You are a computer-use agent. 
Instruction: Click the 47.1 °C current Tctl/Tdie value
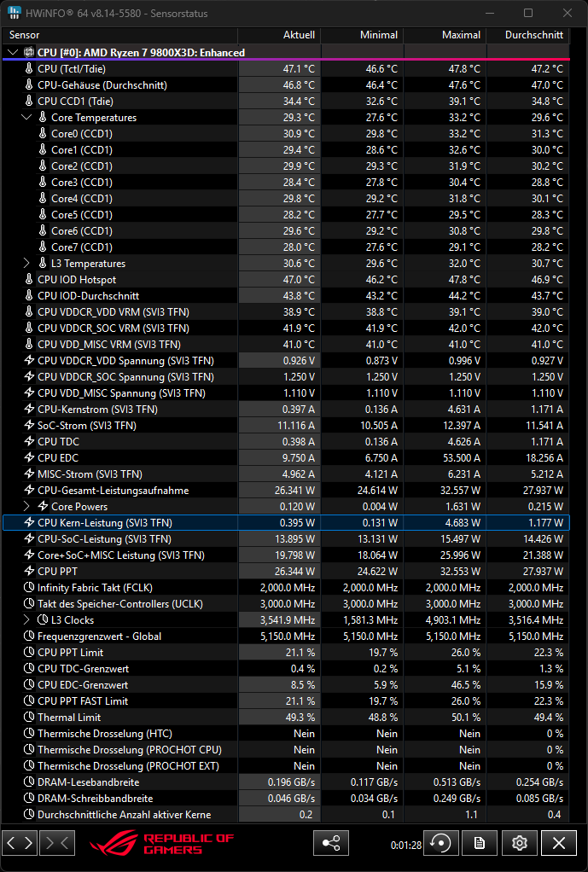pyautogui.click(x=299, y=68)
